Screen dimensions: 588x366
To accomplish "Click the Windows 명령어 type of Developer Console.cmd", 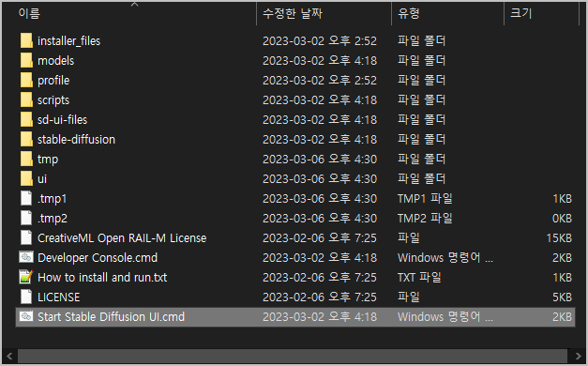I will (445, 257).
